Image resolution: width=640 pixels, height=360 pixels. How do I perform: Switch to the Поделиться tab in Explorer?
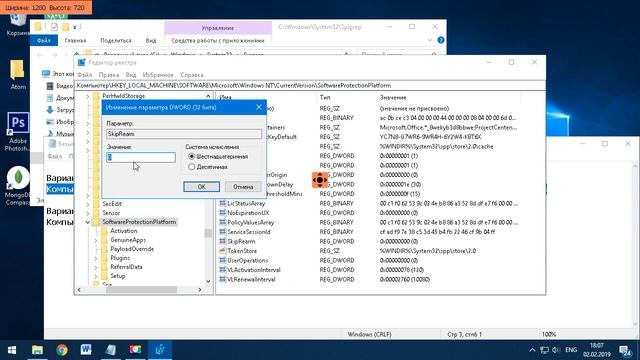pos(116,40)
